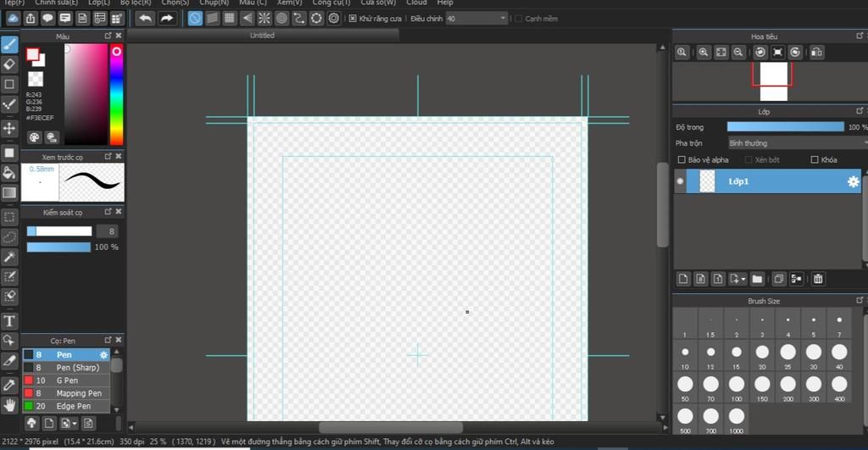Image resolution: width=868 pixels, height=450 pixels.
Task: Enable the radial snap guide
Action: (264, 19)
